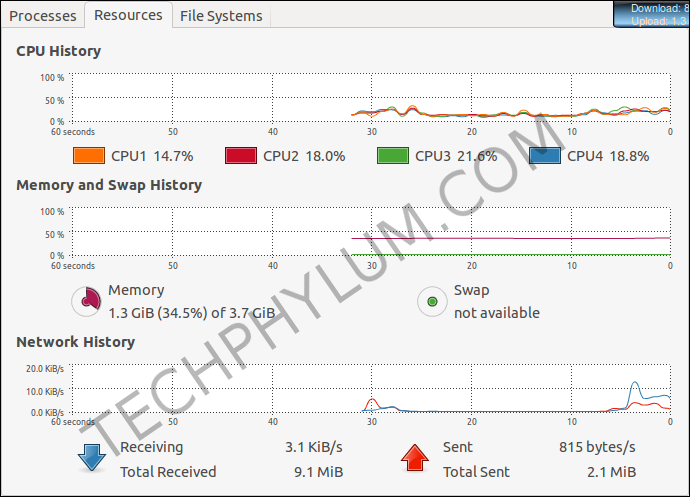Change the green CPU3 color swatch
The height and width of the screenshot is (497, 690).
[x=392, y=156]
